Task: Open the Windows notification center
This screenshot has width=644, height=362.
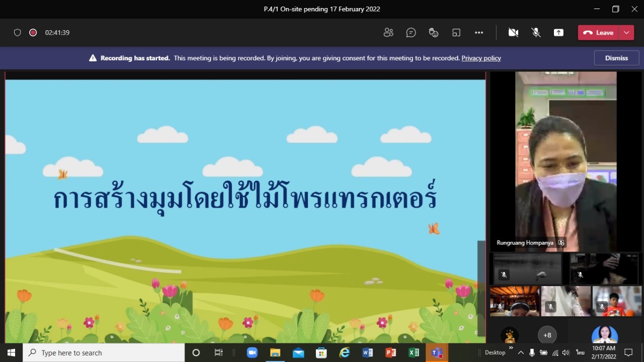Action: coord(628,352)
